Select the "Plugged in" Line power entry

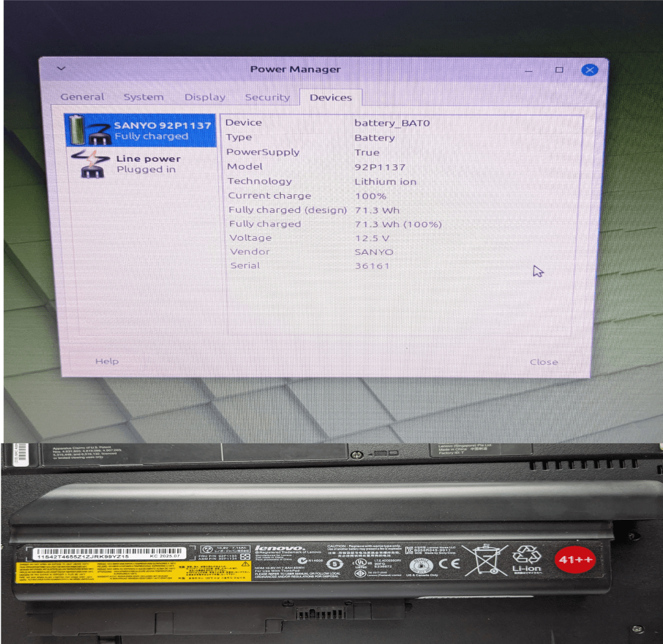click(x=146, y=170)
